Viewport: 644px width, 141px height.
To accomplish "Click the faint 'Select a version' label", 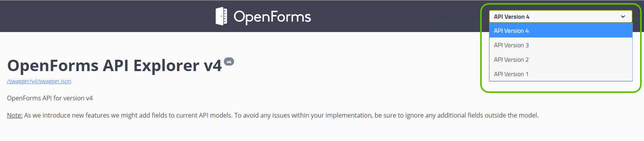I will pos(460,16).
